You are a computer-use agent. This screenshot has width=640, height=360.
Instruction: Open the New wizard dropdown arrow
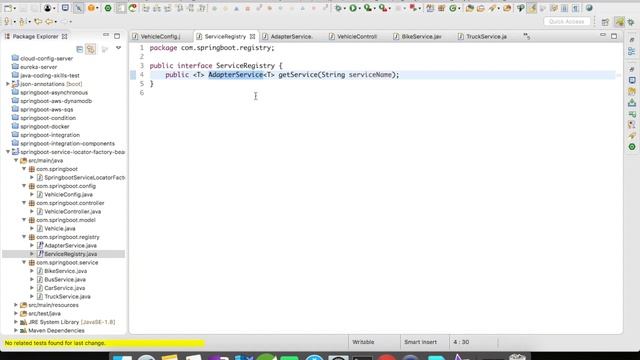[x=15, y=9]
